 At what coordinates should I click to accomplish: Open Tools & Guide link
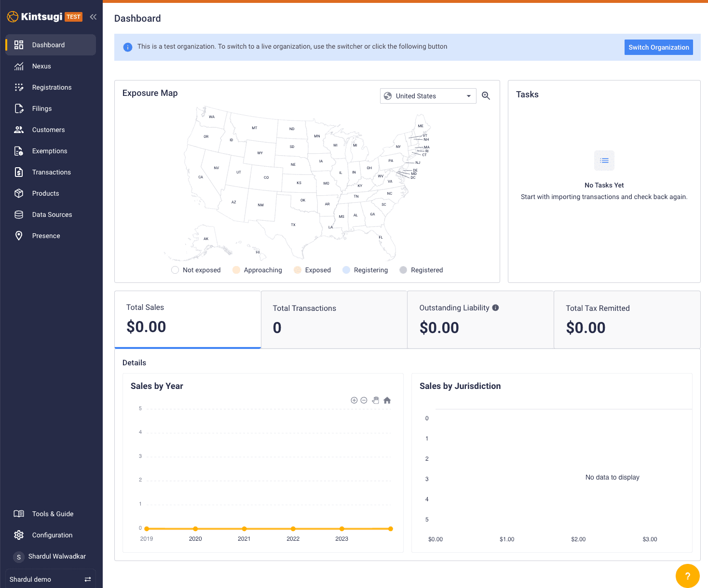[x=51, y=514]
